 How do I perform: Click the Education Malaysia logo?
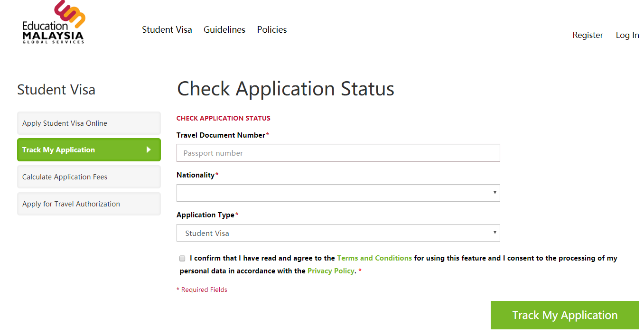(53, 23)
